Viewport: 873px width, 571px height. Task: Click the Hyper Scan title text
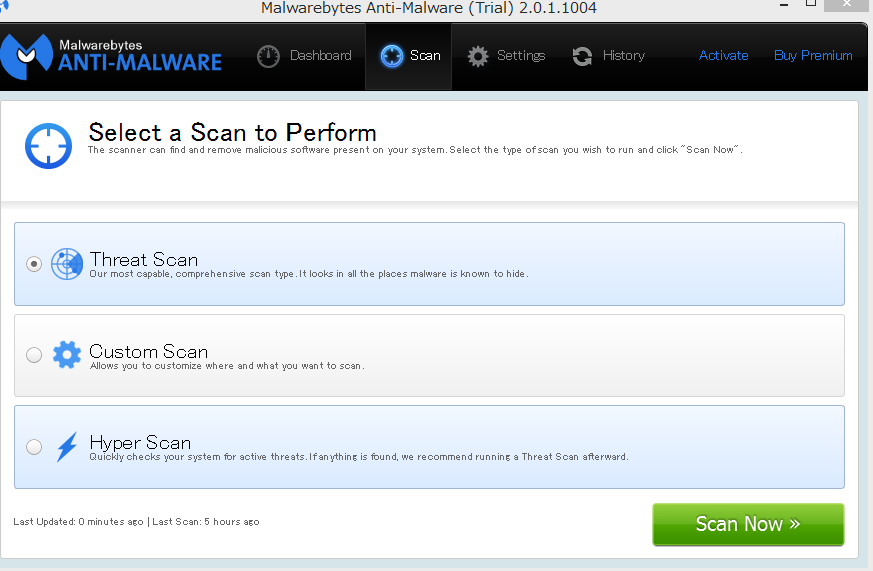[x=140, y=443]
